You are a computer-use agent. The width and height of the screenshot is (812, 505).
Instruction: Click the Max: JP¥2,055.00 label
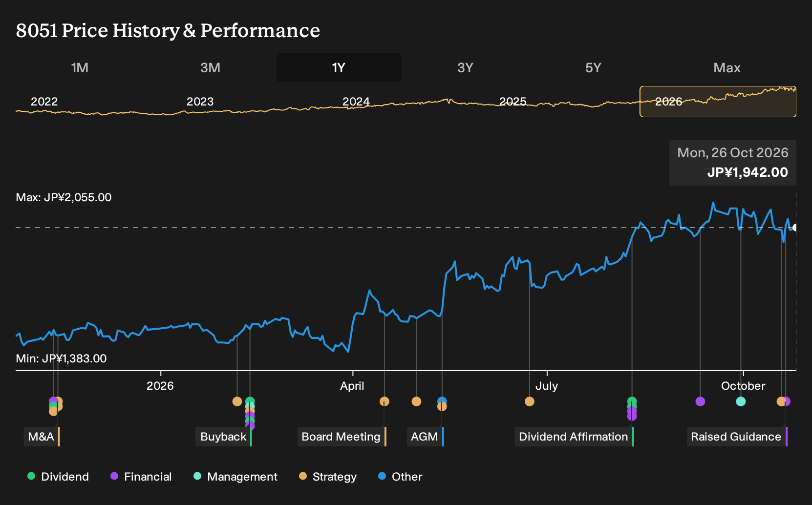pyautogui.click(x=64, y=197)
